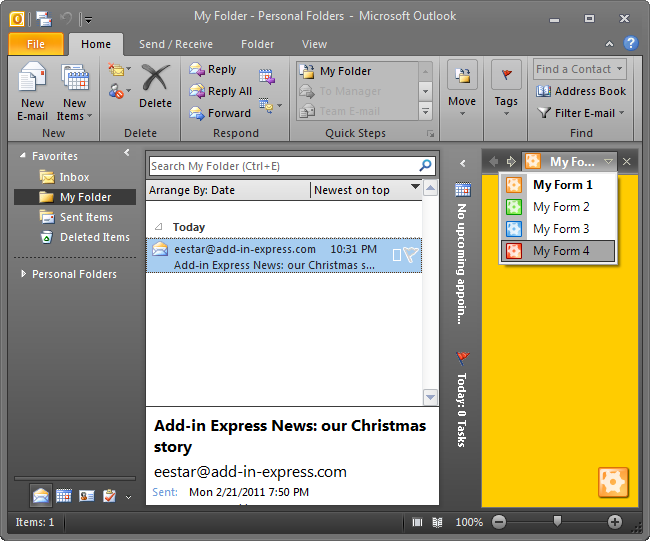Viewport: 650px width, 541px height.
Task: Go to the next form pane arrow
Action: [511, 161]
